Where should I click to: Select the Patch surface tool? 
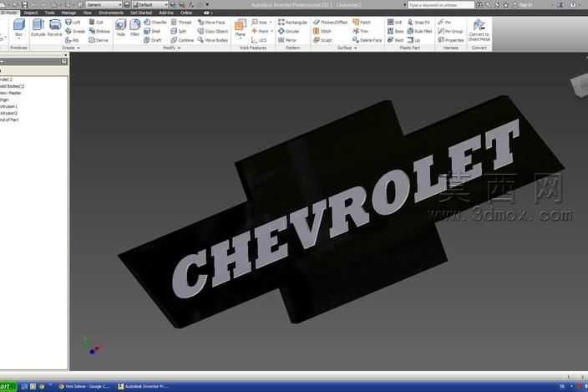tap(362, 22)
